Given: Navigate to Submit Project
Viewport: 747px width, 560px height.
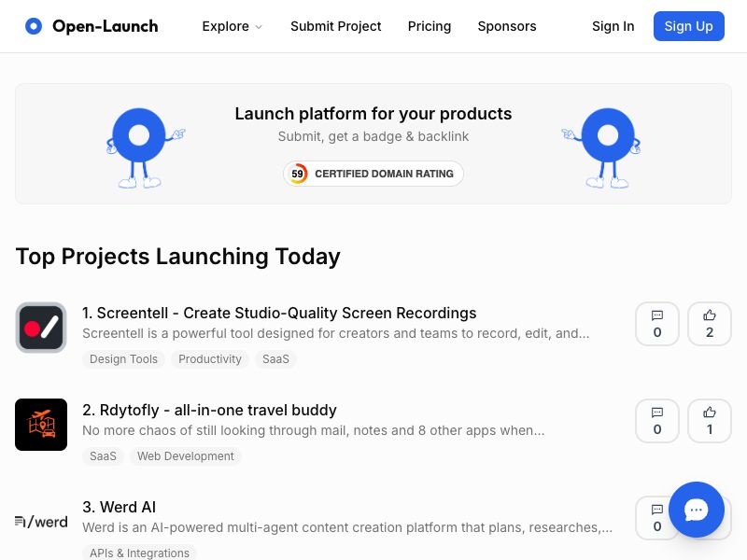Looking at the screenshot, I should [336, 26].
